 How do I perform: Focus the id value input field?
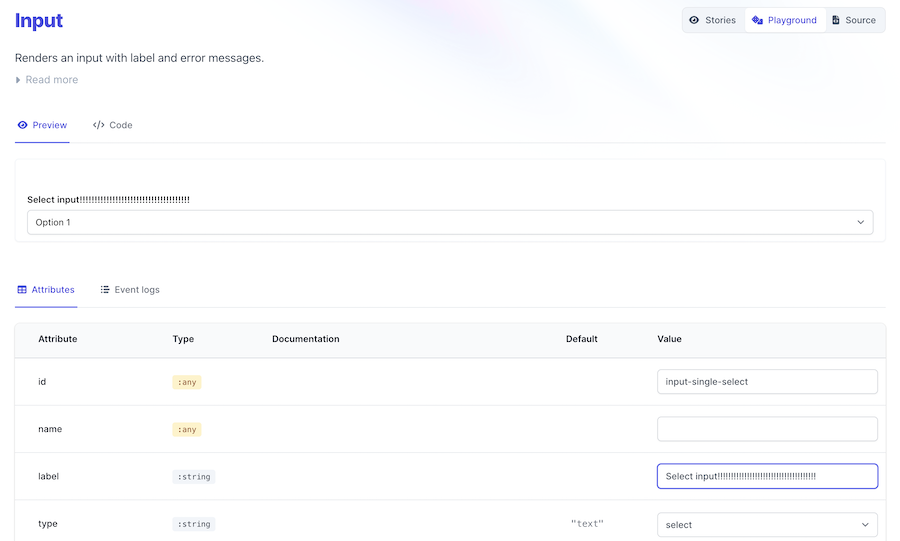[x=767, y=382]
